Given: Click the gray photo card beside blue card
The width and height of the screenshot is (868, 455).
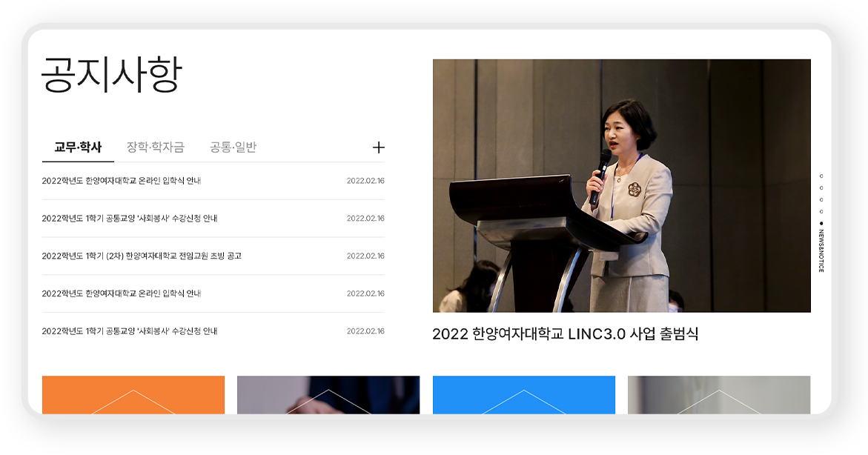Looking at the screenshot, I should (x=719, y=395).
